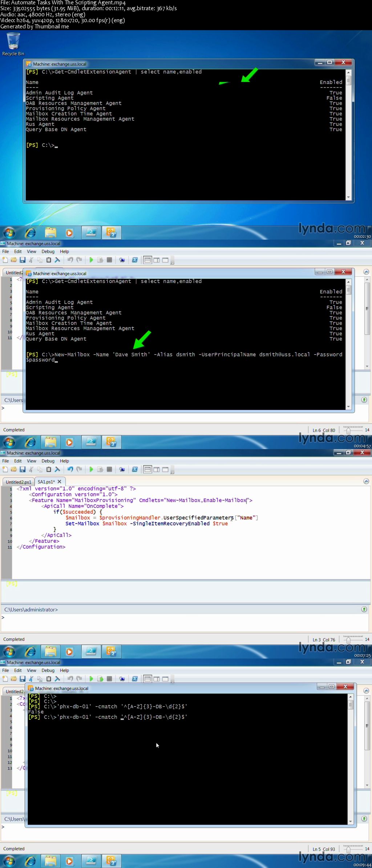Viewport: 372px width, 868px height.
Task: Click Cut scissors icon in the 00:07:25 frame
Action: click(x=31, y=469)
